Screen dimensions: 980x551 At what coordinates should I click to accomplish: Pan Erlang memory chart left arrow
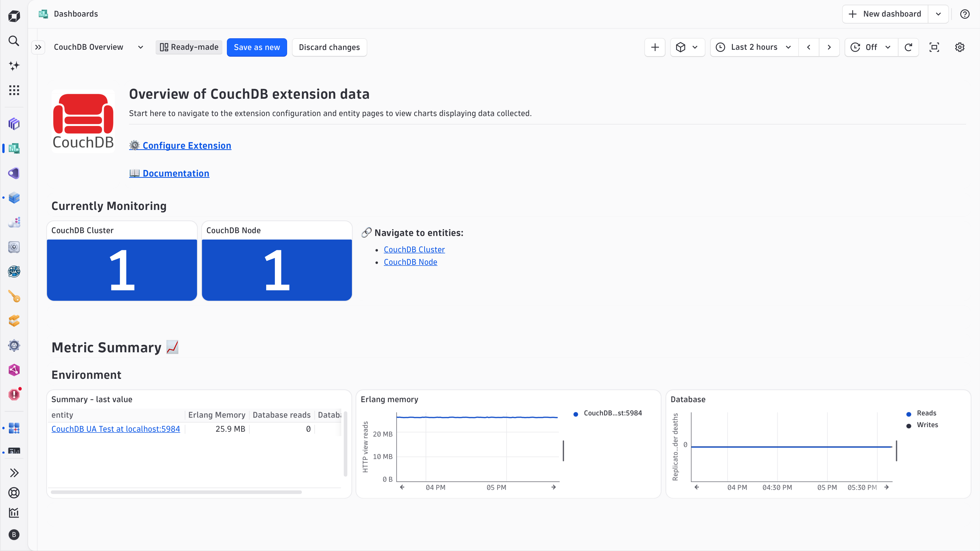click(x=402, y=487)
